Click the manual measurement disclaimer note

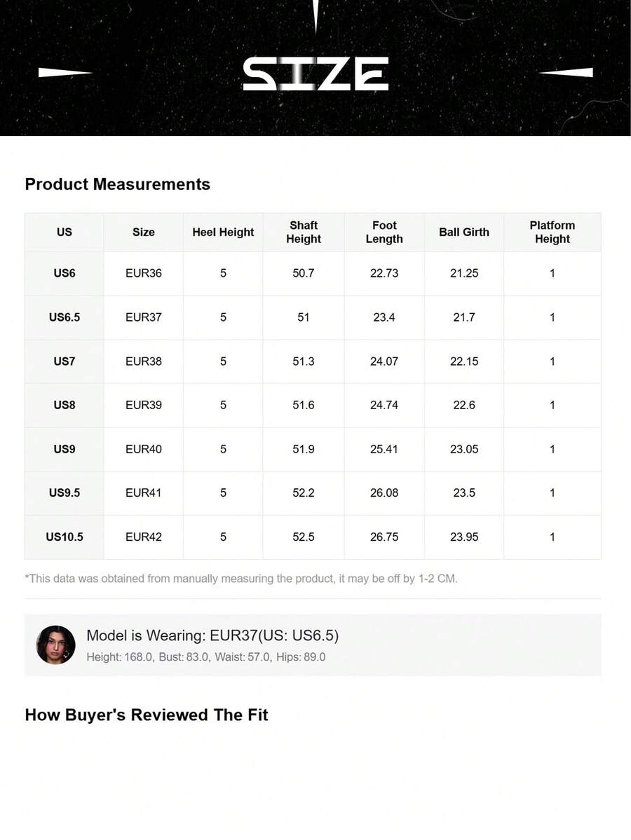(x=241, y=579)
